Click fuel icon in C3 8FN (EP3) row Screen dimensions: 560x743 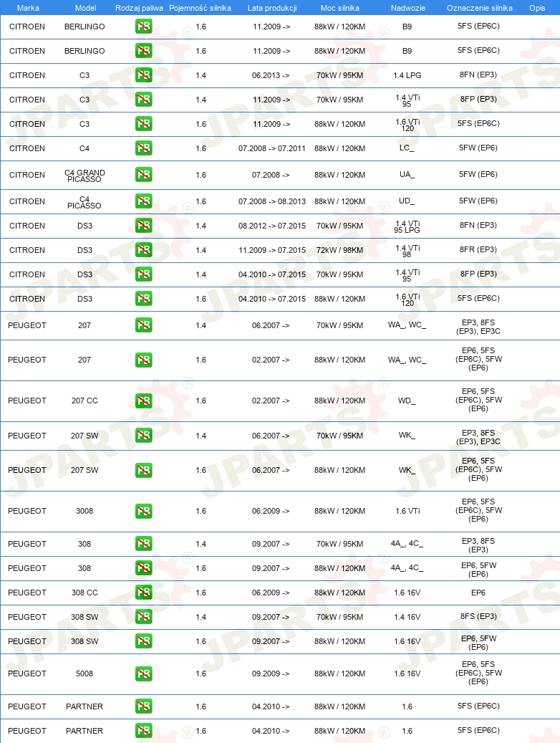[143, 75]
